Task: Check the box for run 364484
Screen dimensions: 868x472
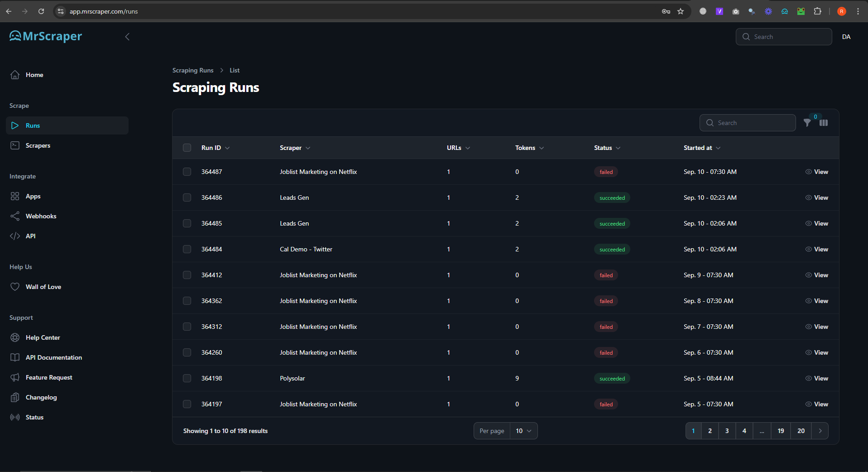Action: [187, 249]
